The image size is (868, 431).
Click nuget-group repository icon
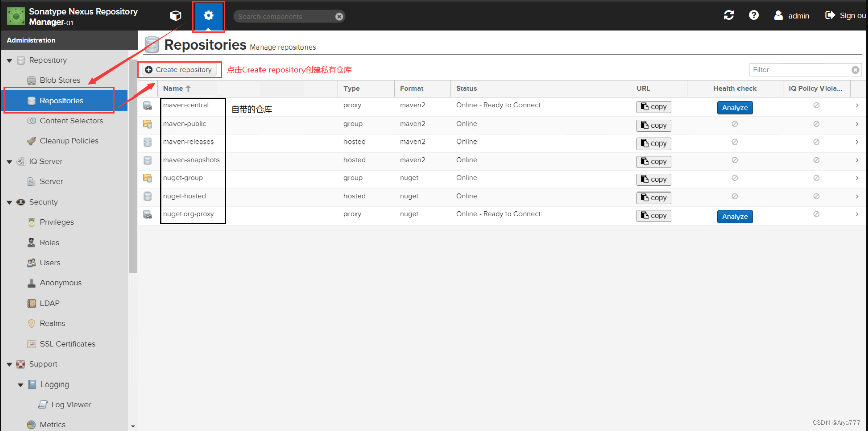click(x=148, y=178)
